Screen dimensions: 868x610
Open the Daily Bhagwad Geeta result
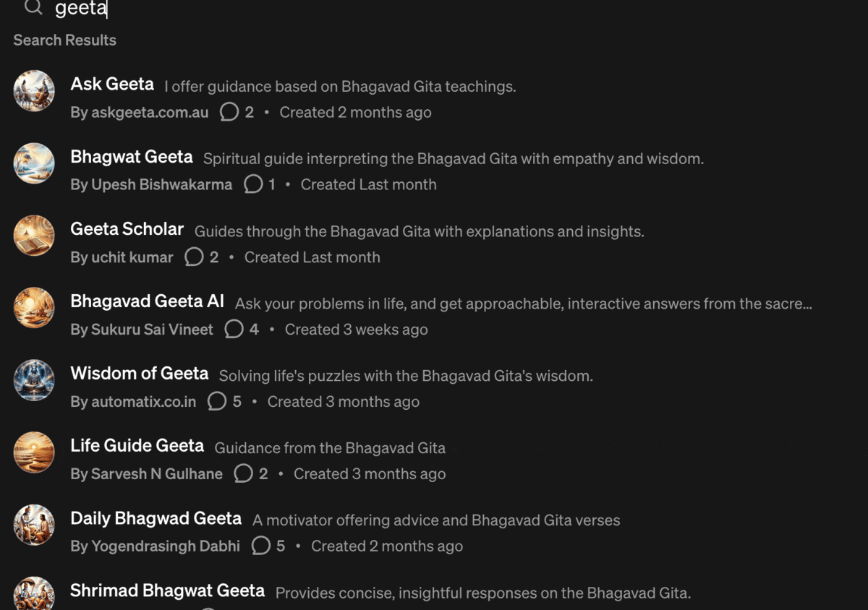156,518
